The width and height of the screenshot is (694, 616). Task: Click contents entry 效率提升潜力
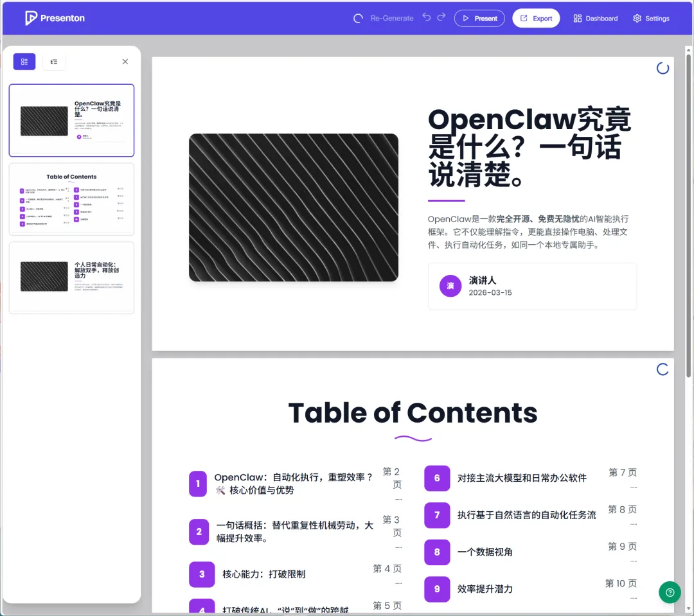tap(485, 589)
